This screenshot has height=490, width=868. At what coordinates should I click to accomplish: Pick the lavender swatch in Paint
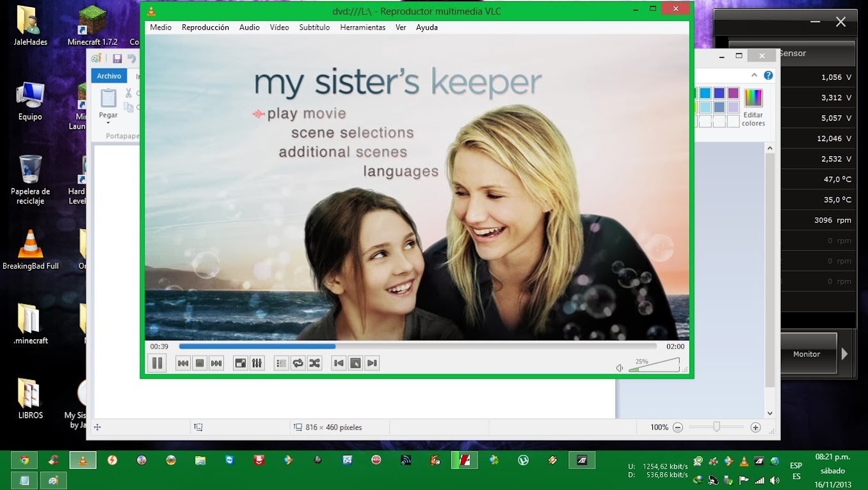pos(733,107)
